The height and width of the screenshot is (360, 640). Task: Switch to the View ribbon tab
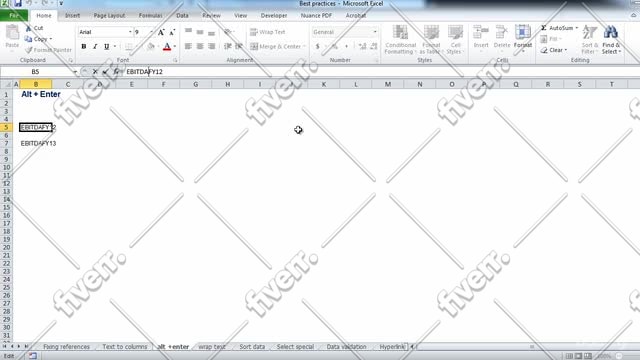pyautogui.click(x=240, y=16)
